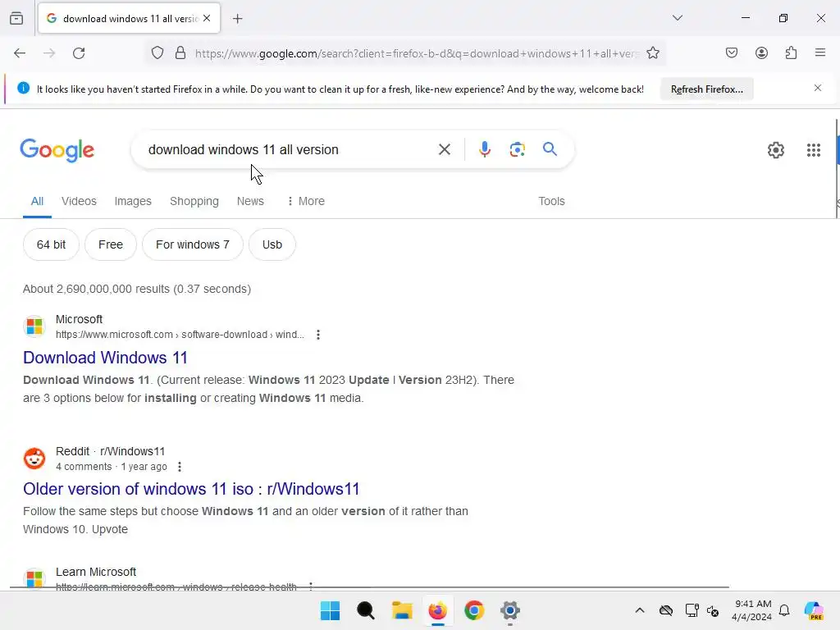Show hidden system tray icons
This screenshot has height=630, width=840.
640,610
